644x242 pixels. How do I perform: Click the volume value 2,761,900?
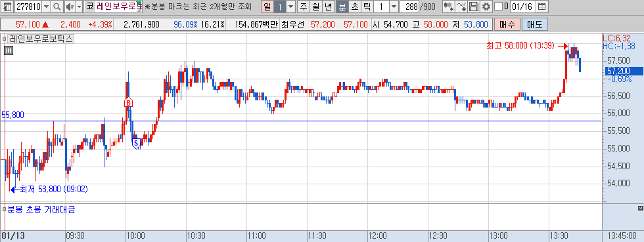(141, 25)
